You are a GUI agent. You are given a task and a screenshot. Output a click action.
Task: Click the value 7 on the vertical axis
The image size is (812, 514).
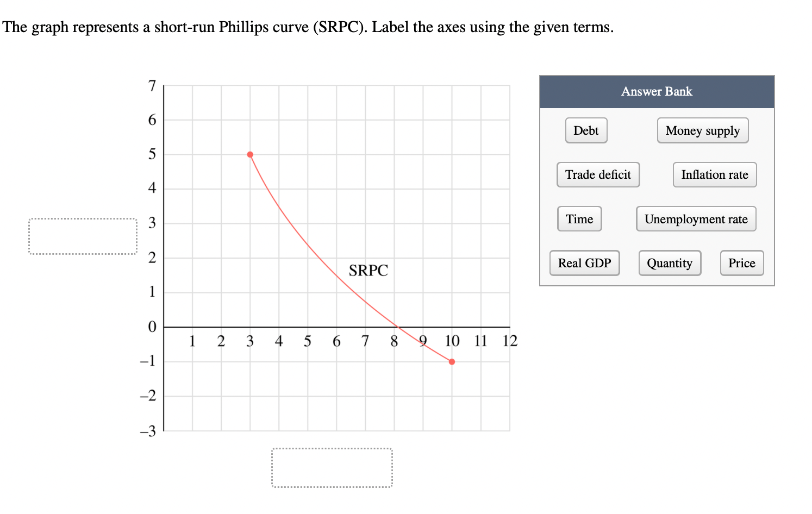point(152,85)
